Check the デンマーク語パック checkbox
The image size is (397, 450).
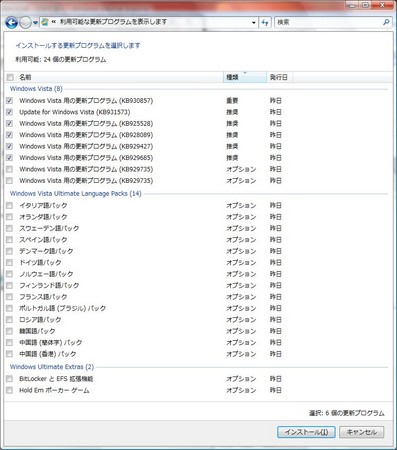[9, 251]
